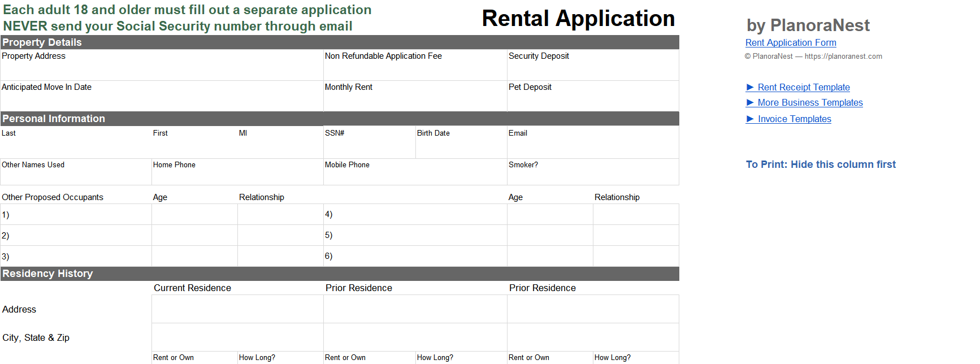Select the Pet Deposit field
Screen dimensions: 980x364
point(593,96)
